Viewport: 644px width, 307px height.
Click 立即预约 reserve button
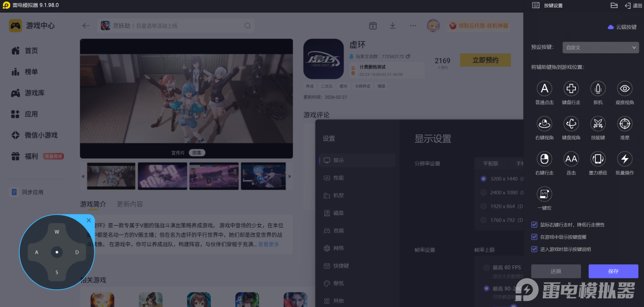pos(485,60)
